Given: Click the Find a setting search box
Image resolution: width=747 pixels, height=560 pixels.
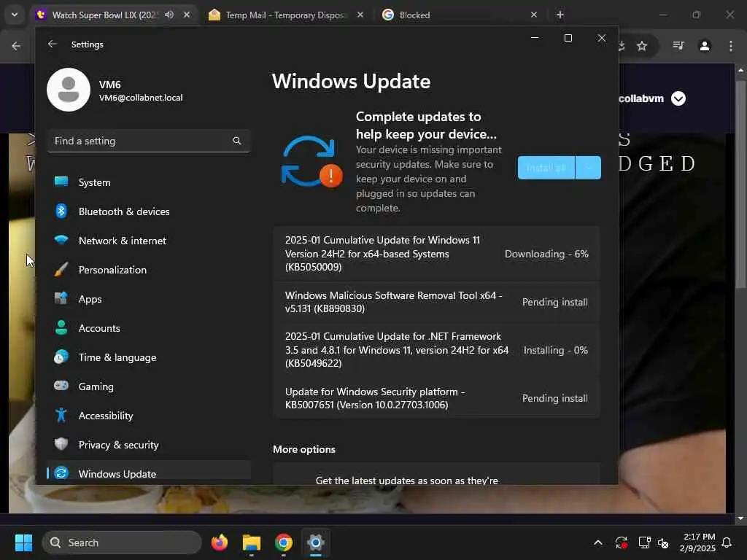Looking at the screenshot, I should coord(149,141).
